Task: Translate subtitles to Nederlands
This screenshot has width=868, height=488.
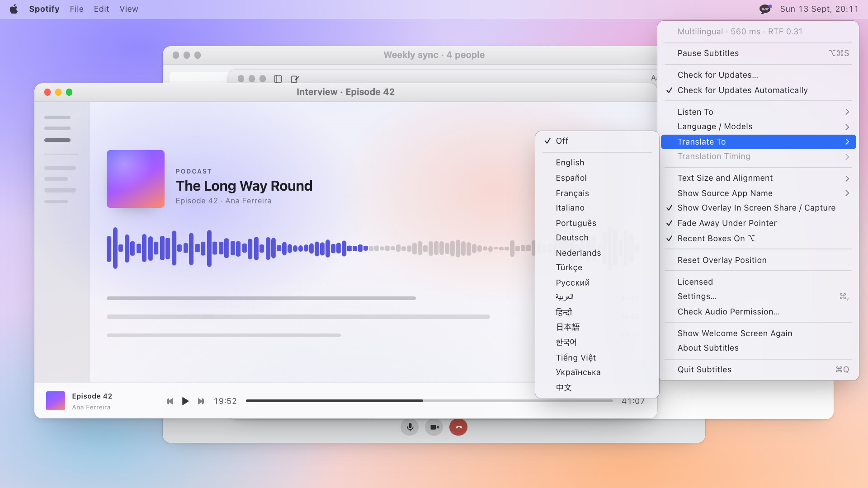Action: pos(597,253)
